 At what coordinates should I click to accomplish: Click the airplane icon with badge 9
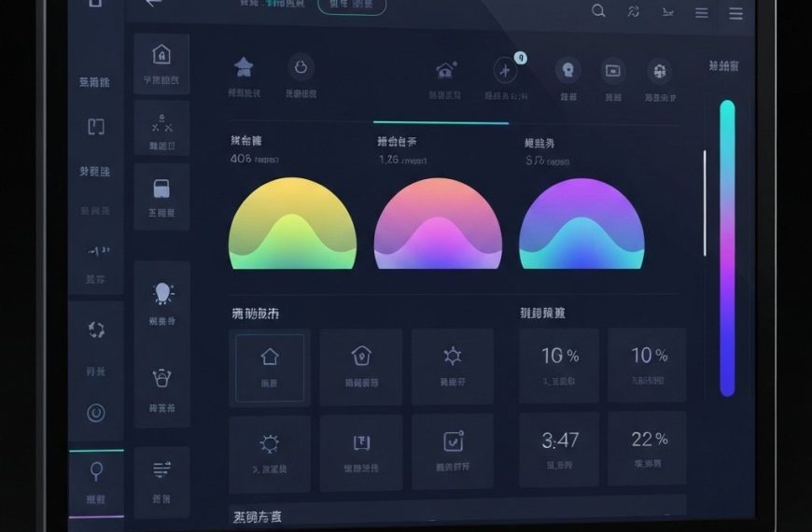(506, 71)
